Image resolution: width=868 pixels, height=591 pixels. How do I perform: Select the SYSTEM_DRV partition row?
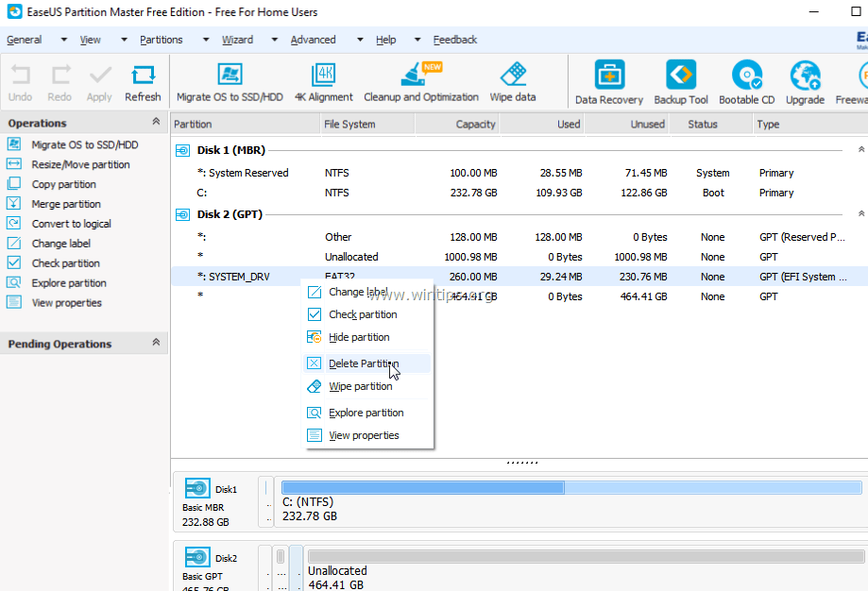pyautogui.click(x=519, y=277)
